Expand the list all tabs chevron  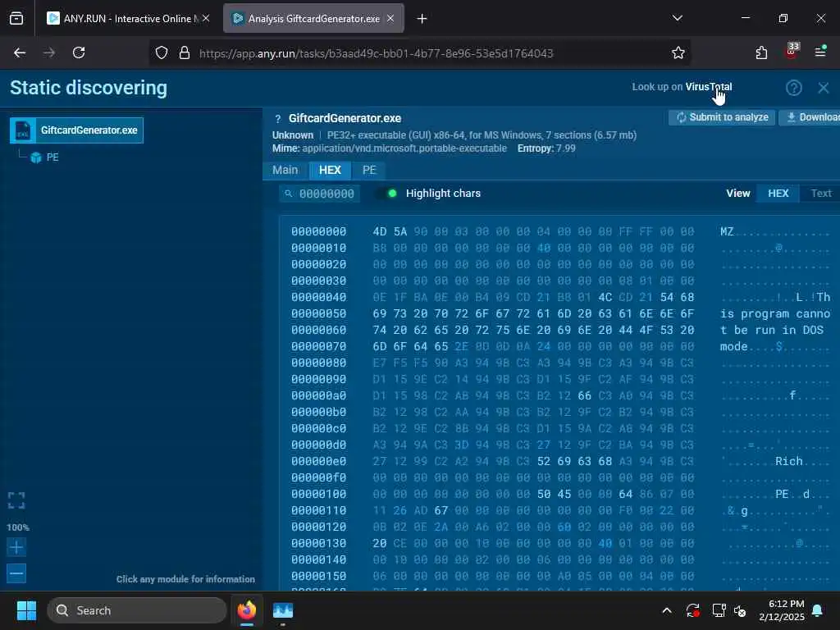pos(677,18)
